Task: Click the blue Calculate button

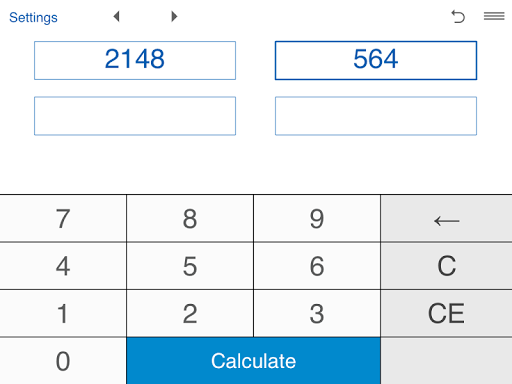Action: pos(254,361)
